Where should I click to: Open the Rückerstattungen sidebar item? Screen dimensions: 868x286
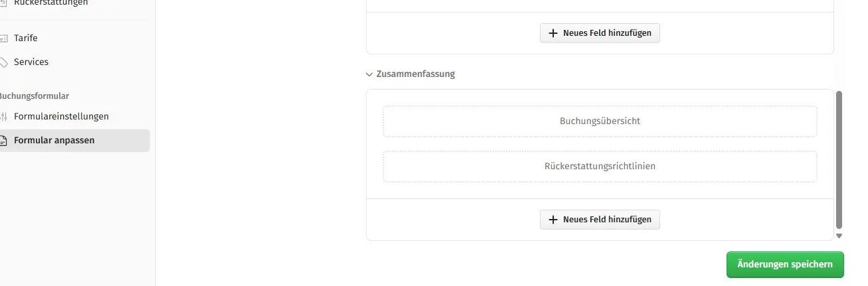tap(50, 3)
